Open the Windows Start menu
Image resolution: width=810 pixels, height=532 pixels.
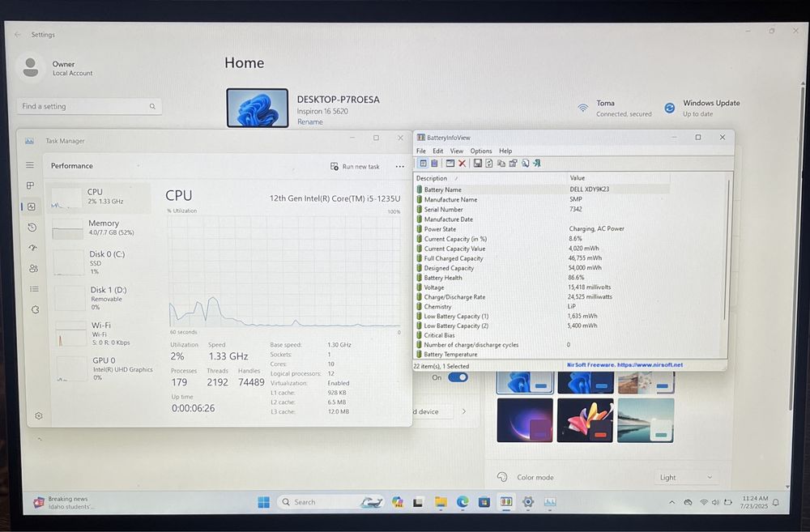[263, 502]
